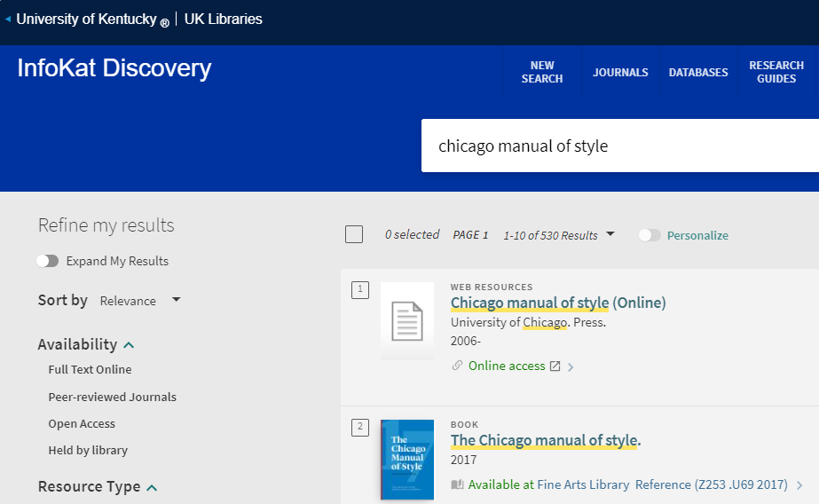The image size is (819, 504).
Task: Click the chevron arrow after Online access
Action: click(571, 367)
